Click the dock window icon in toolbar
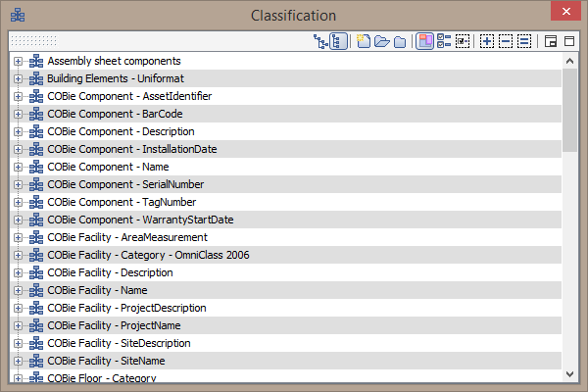588x392 pixels. (x=551, y=41)
